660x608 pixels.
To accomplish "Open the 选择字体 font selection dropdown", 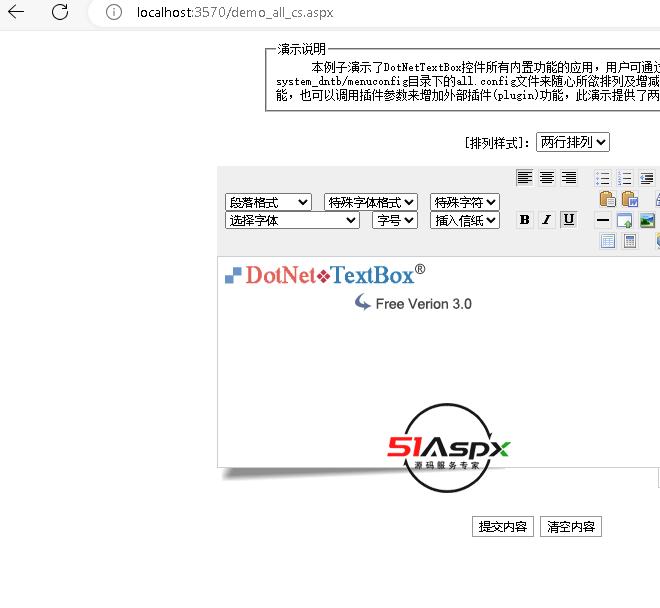I will point(292,220).
